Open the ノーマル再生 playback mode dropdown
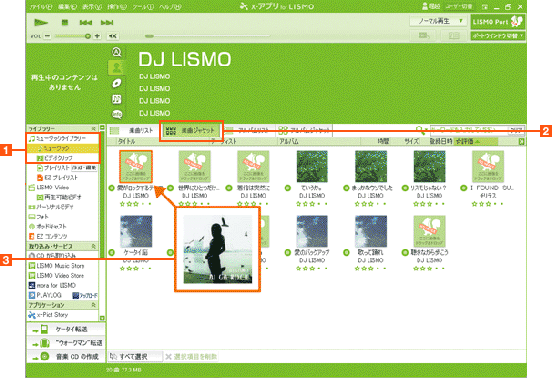Viewport: 552px width, 378px height. coord(438,21)
